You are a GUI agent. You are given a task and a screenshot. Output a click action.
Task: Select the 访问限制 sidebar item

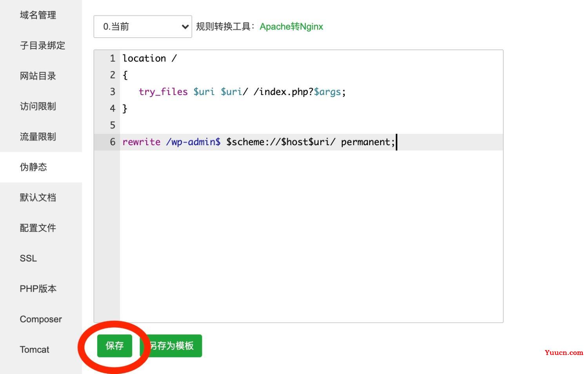tap(38, 106)
